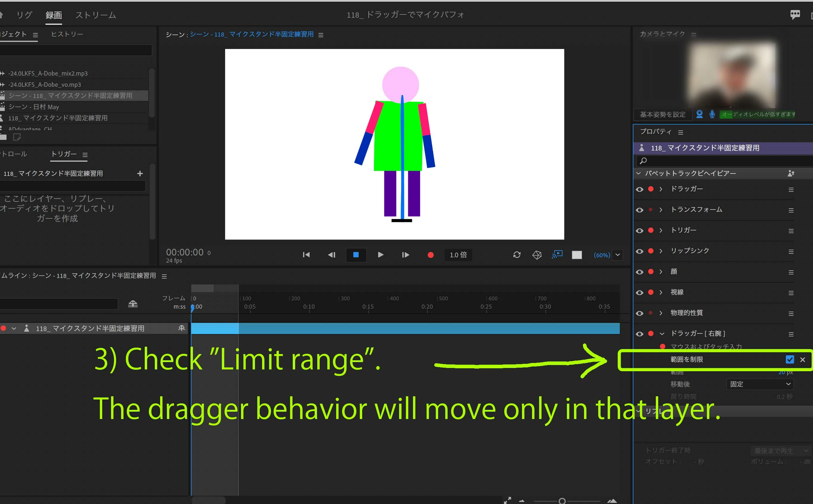813x504 pixels.
Task: Click the refresh scene icon
Action: click(x=517, y=255)
